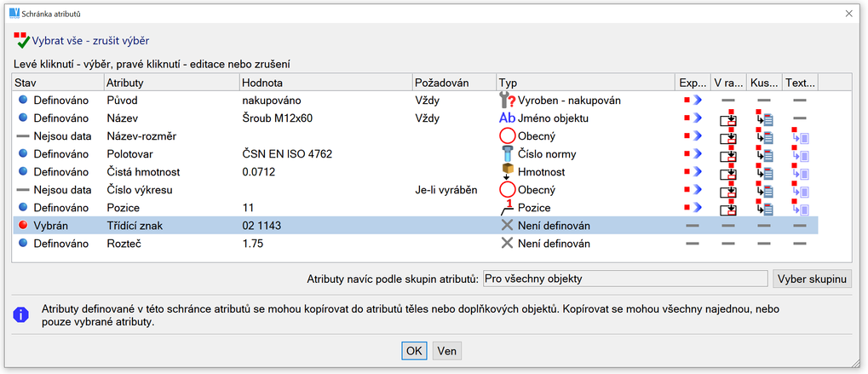The image size is (868, 374).
Task: Click the Požadován column header
Action: (451, 83)
